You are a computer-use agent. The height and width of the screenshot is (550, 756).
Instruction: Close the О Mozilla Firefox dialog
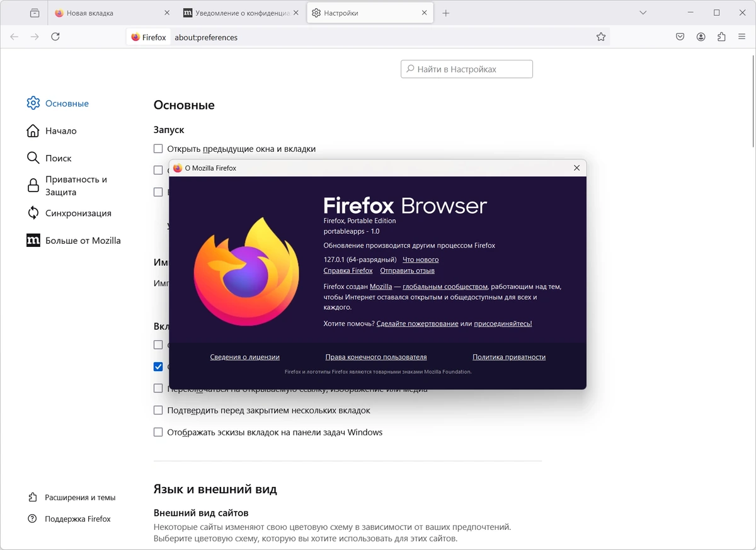point(576,168)
